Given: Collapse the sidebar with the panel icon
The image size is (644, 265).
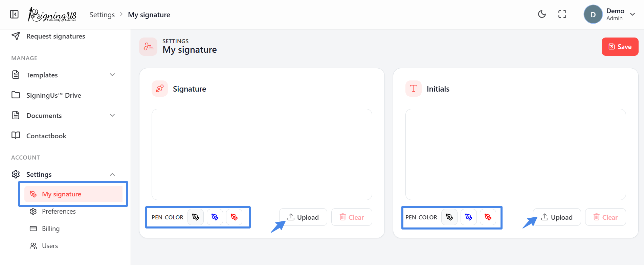Looking at the screenshot, I should [x=14, y=14].
